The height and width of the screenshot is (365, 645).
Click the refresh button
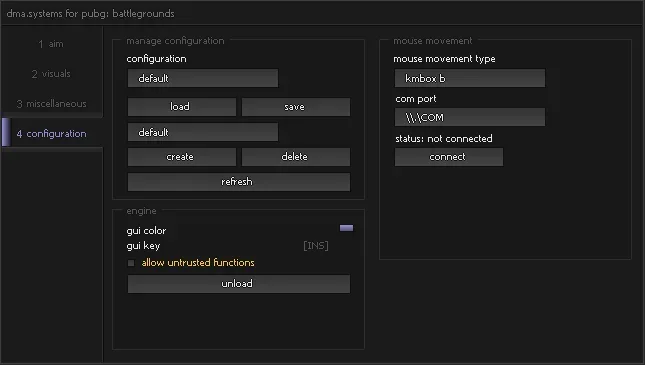coord(239,182)
